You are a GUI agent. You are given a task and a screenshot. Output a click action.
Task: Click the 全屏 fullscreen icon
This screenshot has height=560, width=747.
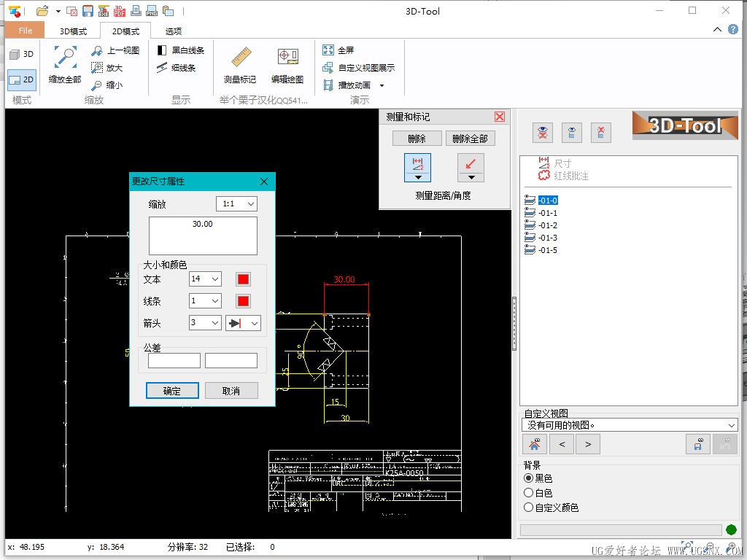point(328,50)
